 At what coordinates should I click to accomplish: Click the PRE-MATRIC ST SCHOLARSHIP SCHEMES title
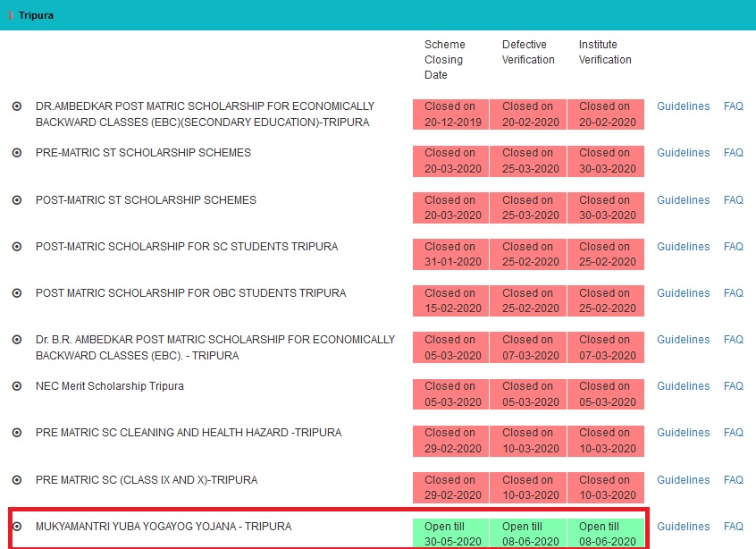[143, 153]
